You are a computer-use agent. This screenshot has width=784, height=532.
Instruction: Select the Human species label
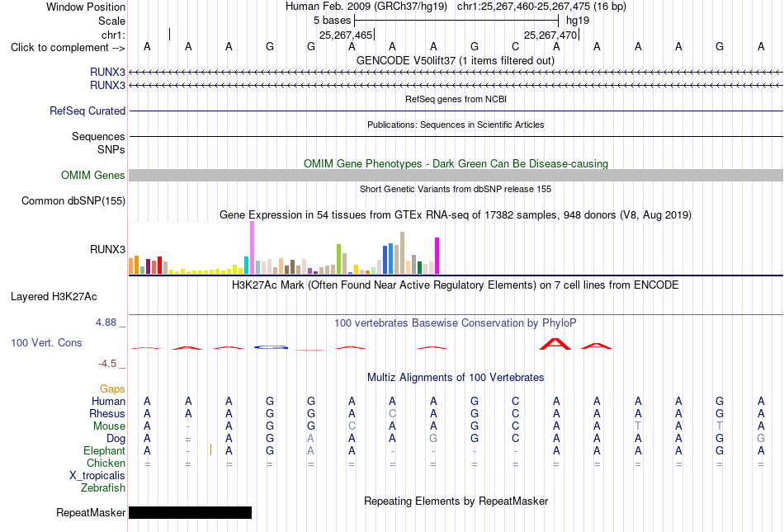click(x=108, y=401)
